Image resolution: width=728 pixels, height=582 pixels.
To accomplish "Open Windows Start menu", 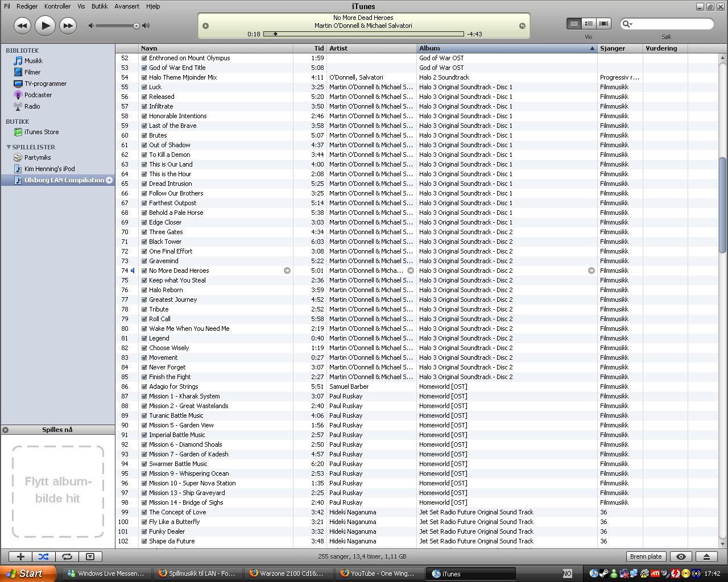I will 28,573.
